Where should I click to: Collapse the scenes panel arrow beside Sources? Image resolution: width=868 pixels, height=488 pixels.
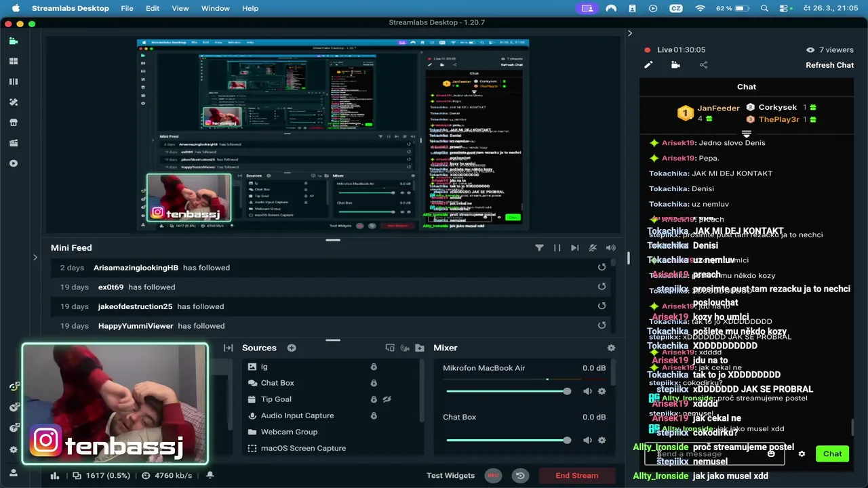[229, 348]
